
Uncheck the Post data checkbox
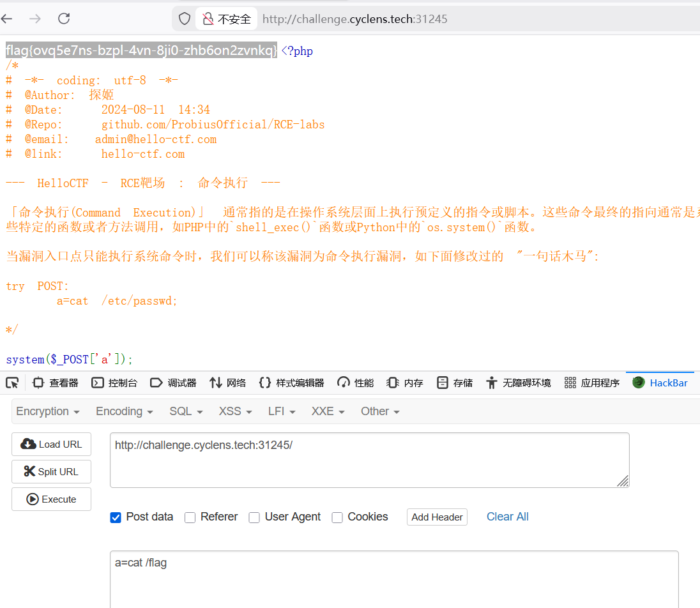116,517
